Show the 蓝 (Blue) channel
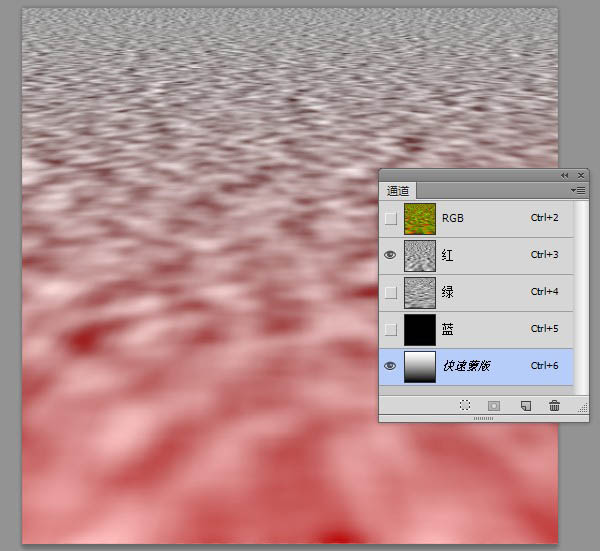The width and height of the screenshot is (600, 551). click(x=390, y=329)
